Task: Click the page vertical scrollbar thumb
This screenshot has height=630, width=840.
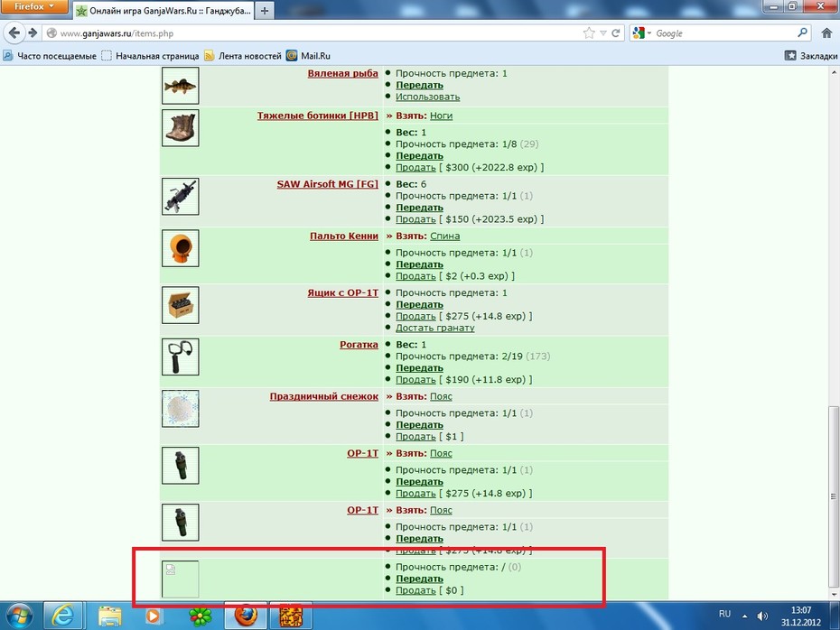Action: click(x=833, y=496)
